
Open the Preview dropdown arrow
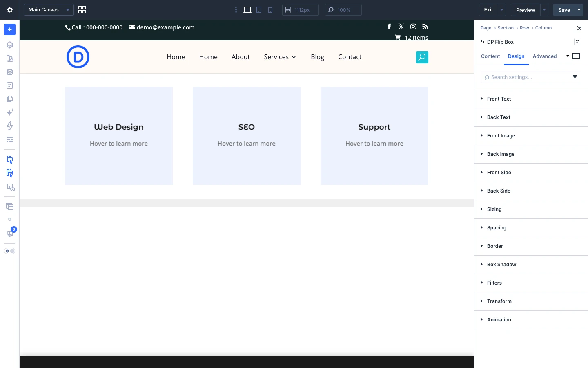coord(544,10)
